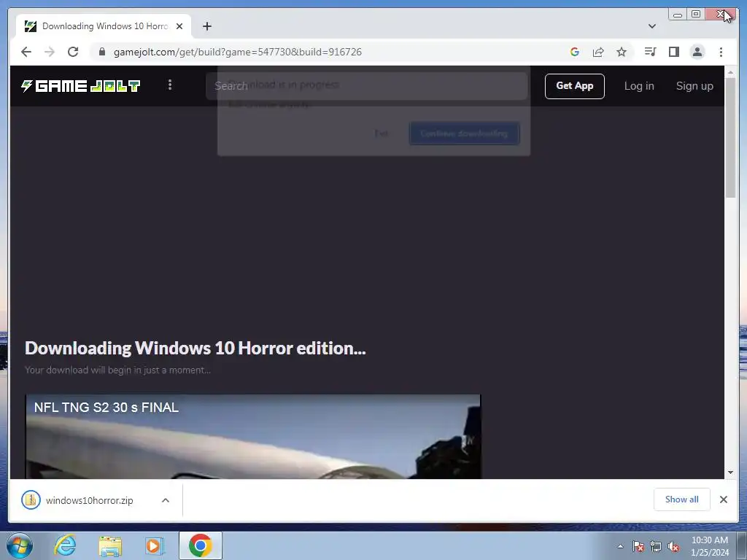Click the Game Jolt logo
The image size is (747, 560).
[x=80, y=86]
